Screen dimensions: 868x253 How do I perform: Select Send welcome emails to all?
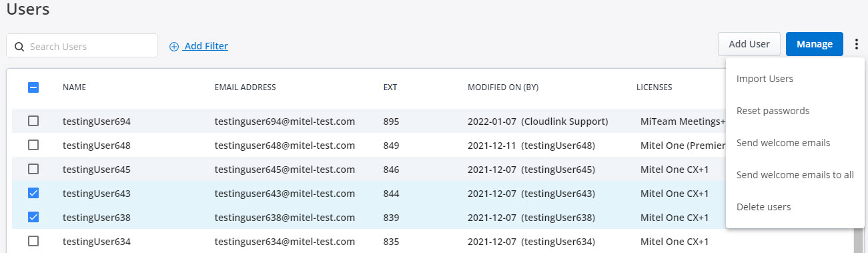coord(795,175)
